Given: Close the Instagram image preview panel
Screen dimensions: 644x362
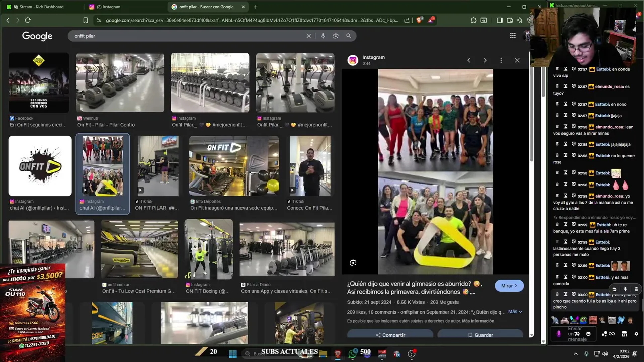Looking at the screenshot, I should click(517, 60).
